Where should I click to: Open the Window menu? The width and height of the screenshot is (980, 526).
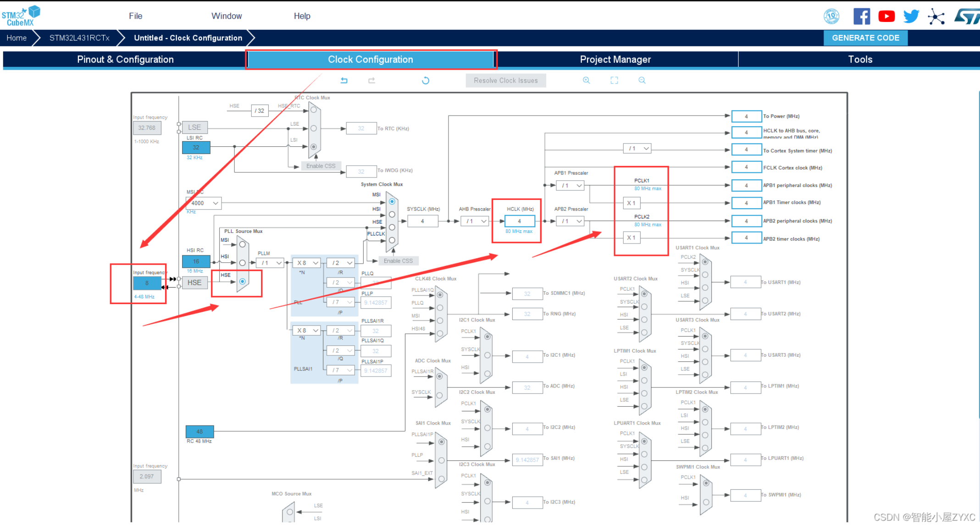click(227, 16)
